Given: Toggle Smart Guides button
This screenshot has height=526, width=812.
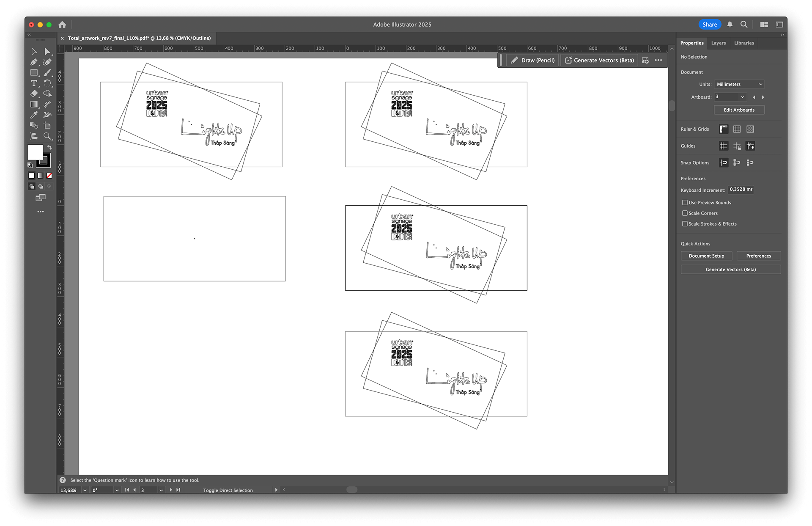Looking at the screenshot, I should click(750, 146).
